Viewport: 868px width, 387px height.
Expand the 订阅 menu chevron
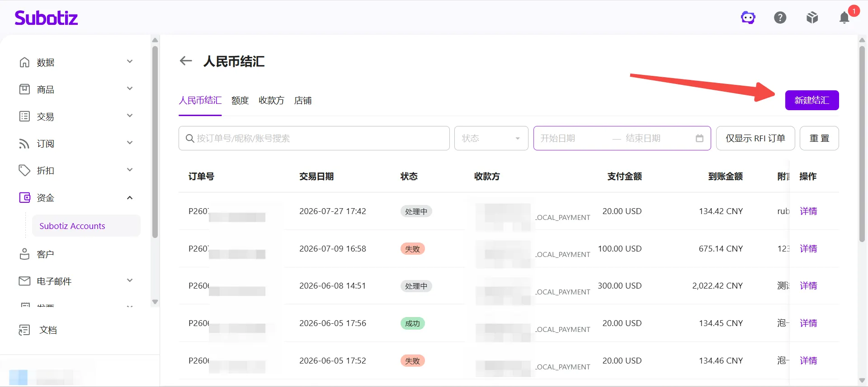point(130,143)
